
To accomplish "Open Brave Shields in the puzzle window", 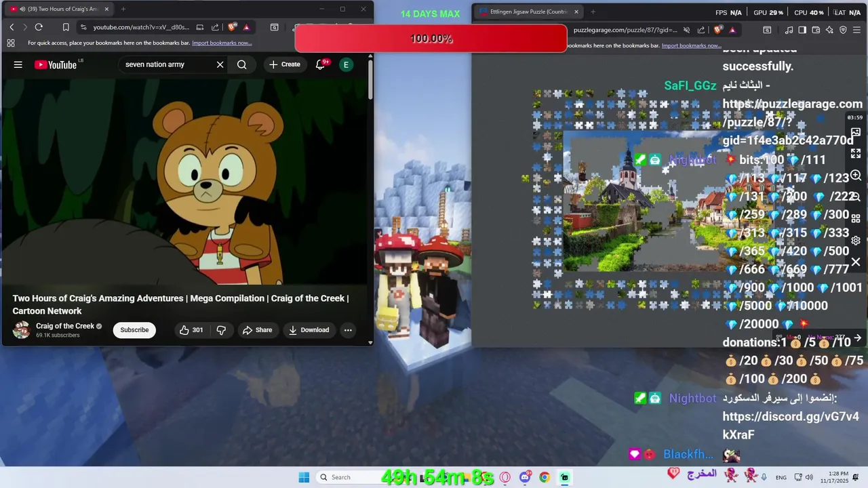I will 718,30.
